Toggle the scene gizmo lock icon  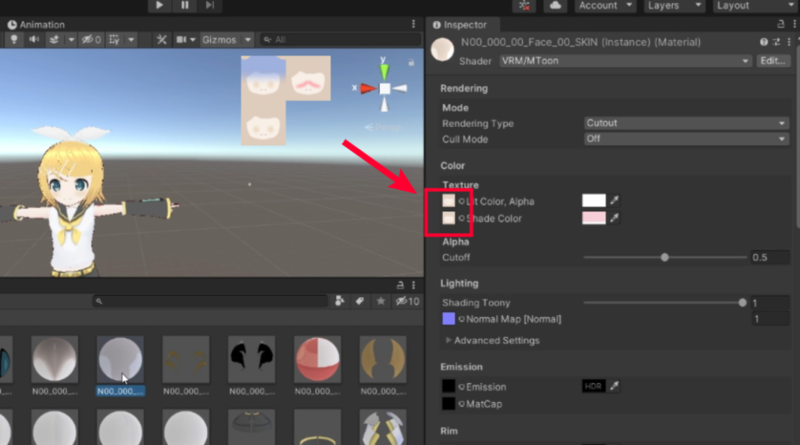[411, 63]
